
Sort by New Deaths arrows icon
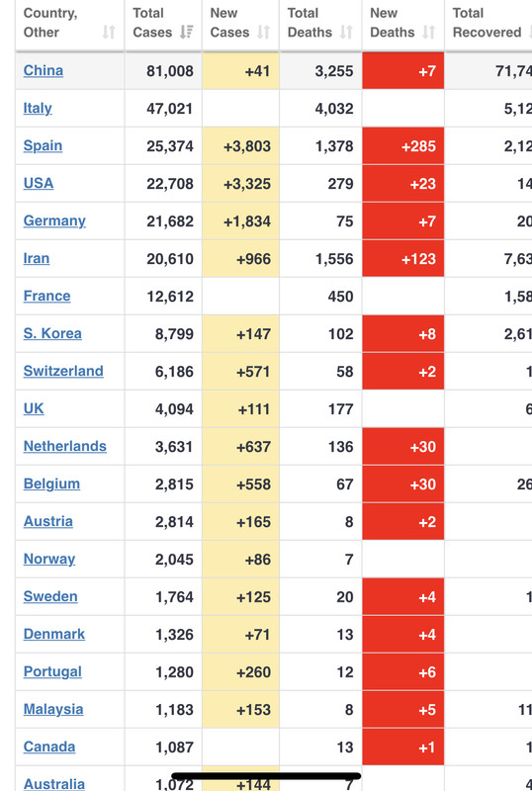428,33
